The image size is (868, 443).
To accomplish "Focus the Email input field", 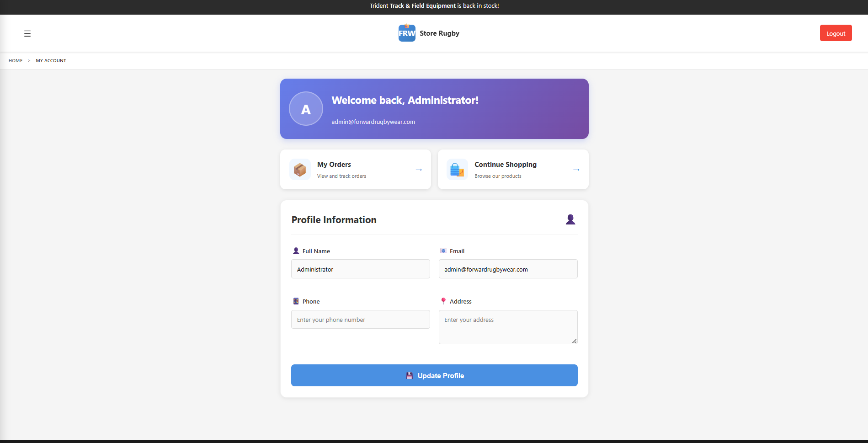I will click(x=508, y=269).
